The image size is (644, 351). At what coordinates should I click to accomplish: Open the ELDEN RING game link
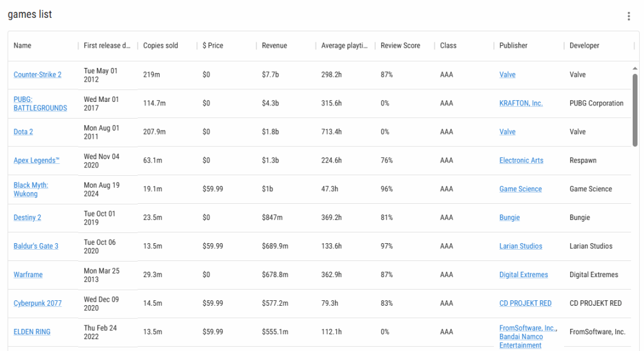[32, 332]
